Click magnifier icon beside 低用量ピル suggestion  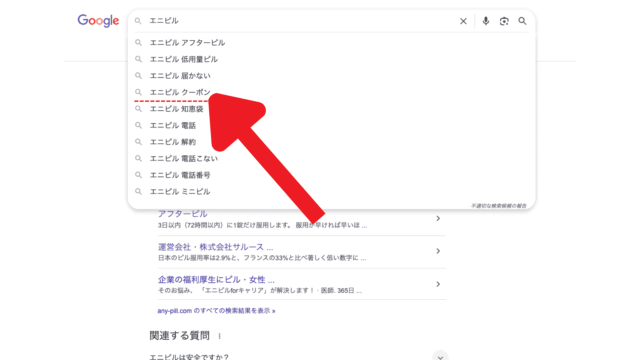[x=138, y=59]
